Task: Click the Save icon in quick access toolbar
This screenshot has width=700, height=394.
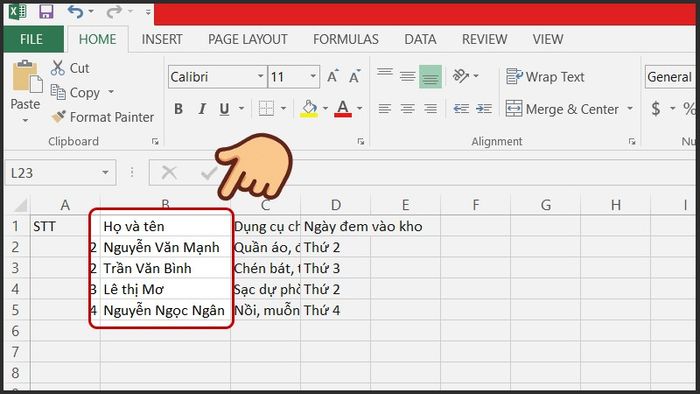Action: tap(46, 12)
